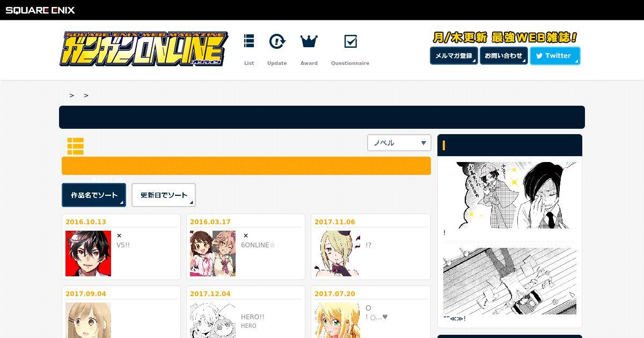The height and width of the screenshot is (338, 644).
Task: Click the 2017.09.04 date text
Action: click(86, 294)
